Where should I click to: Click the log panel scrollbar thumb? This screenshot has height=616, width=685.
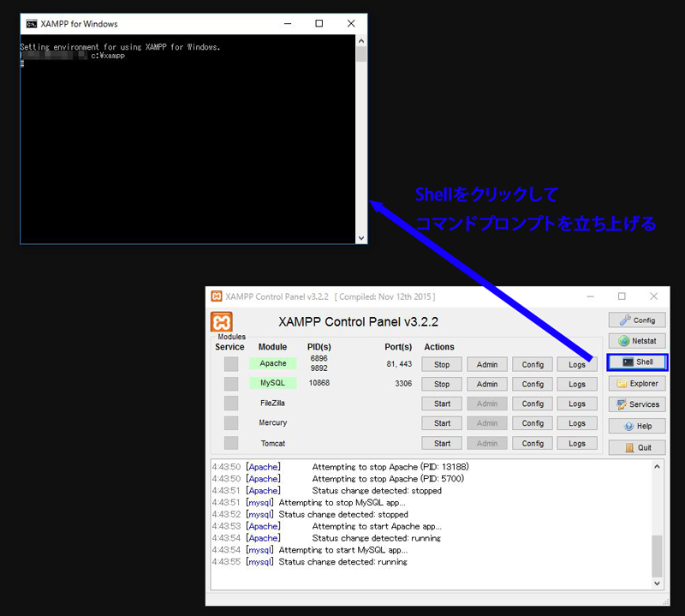pos(657,556)
